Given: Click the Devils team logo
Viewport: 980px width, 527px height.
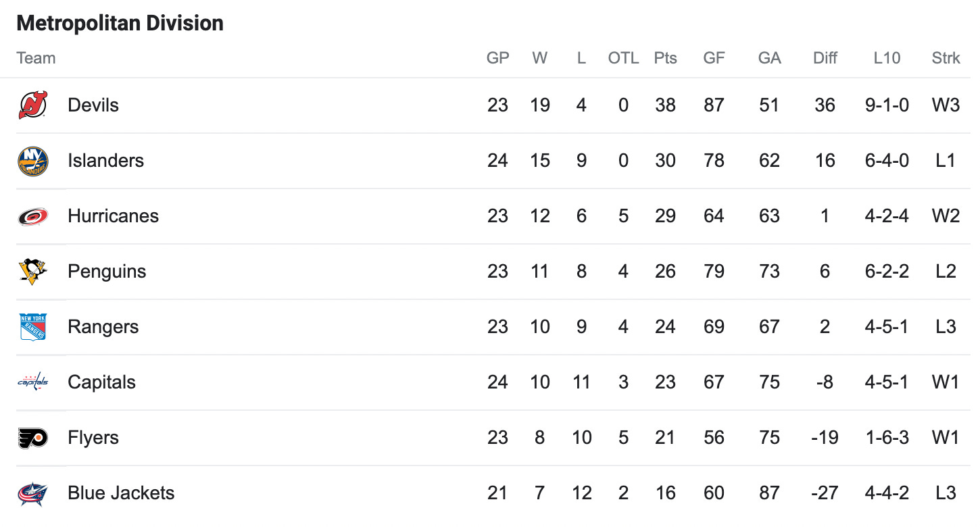Looking at the screenshot, I should pyautogui.click(x=33, y=105).
